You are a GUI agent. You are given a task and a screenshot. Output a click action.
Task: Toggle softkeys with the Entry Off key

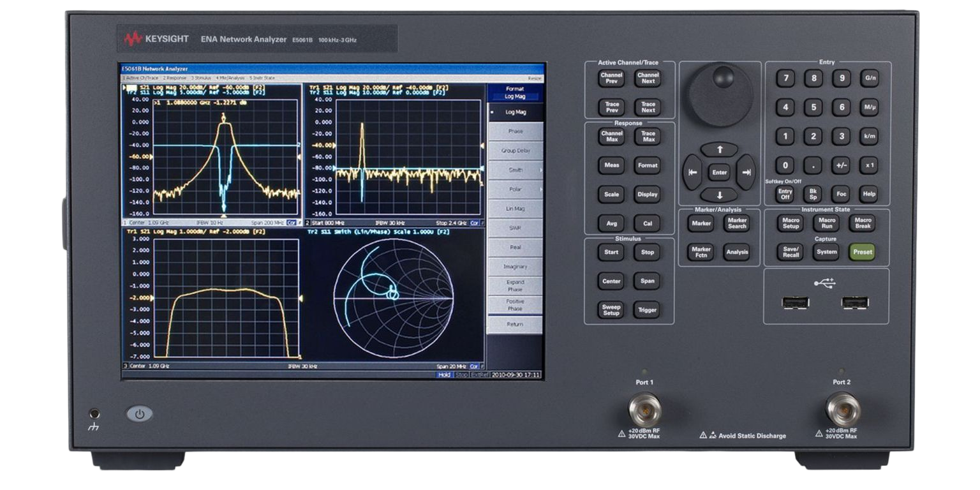click(785, 194)
